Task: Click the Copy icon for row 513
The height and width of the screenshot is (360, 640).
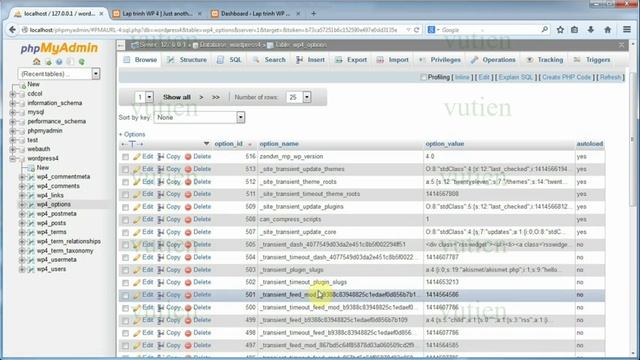Action: pyautogui.click(x=161, y=169)
